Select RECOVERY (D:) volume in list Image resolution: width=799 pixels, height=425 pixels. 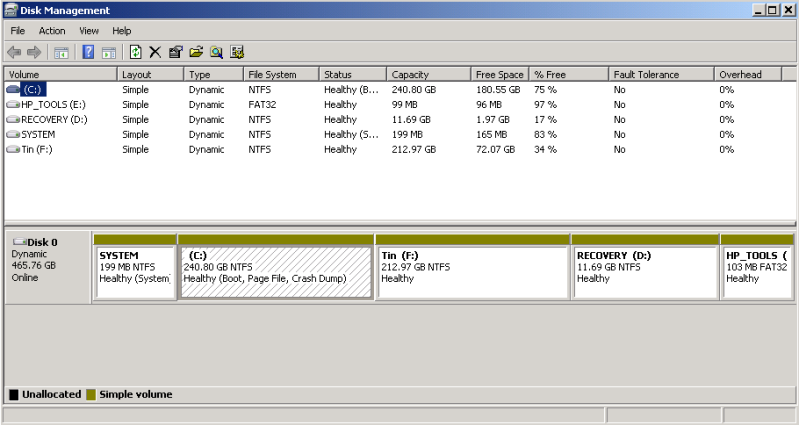54,120
